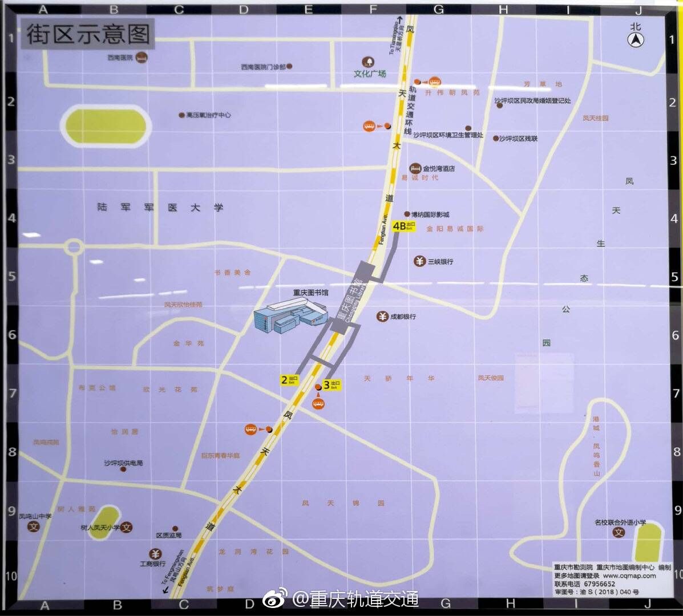Viewport: 683px width, 616px height.
Task: Click the 怡润居 label
Action: [x=124, y=432]
